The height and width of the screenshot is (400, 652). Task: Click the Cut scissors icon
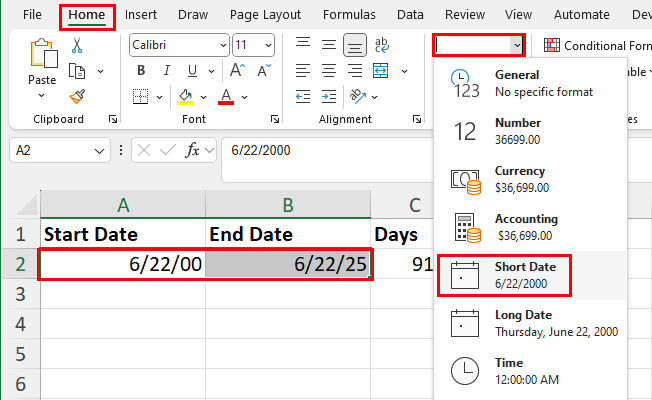click(77, 45)
